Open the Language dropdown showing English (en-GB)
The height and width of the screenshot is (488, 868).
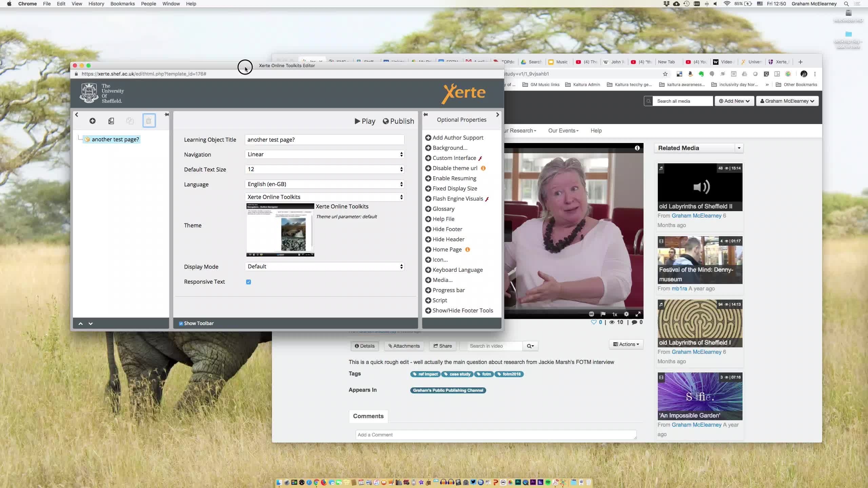tap(324, 184)
